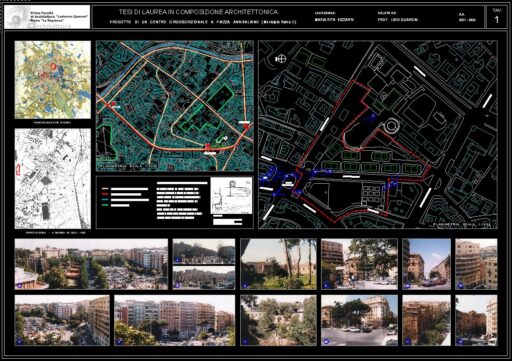Click the Prof. relatore name in header
The width and height of the screenshot is (512, 361).
click(397, 20)
